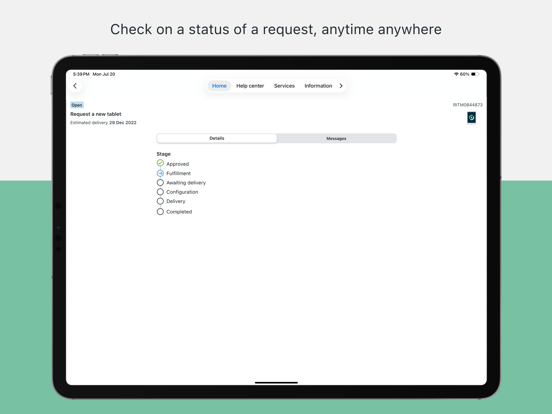Click the Completed stage circle
552x414 pixels.
click(x=160, y=212)
